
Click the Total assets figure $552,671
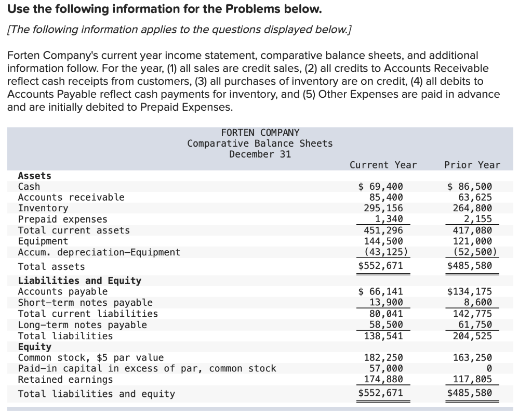pyautogui.click(x=384, y=266)
